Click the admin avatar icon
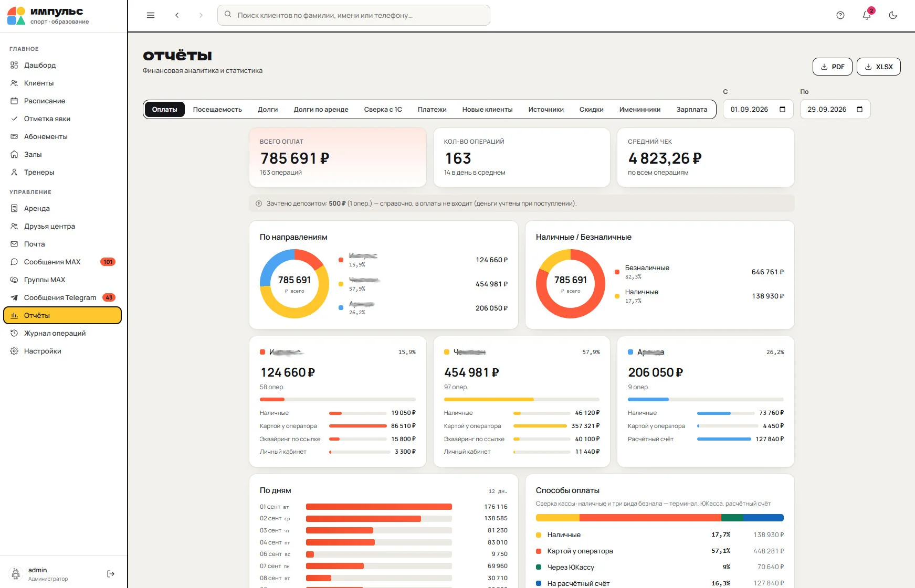Image resolution: width=915 pixels, height=588 pixels. pyautogui.click(x=16, y=574)
